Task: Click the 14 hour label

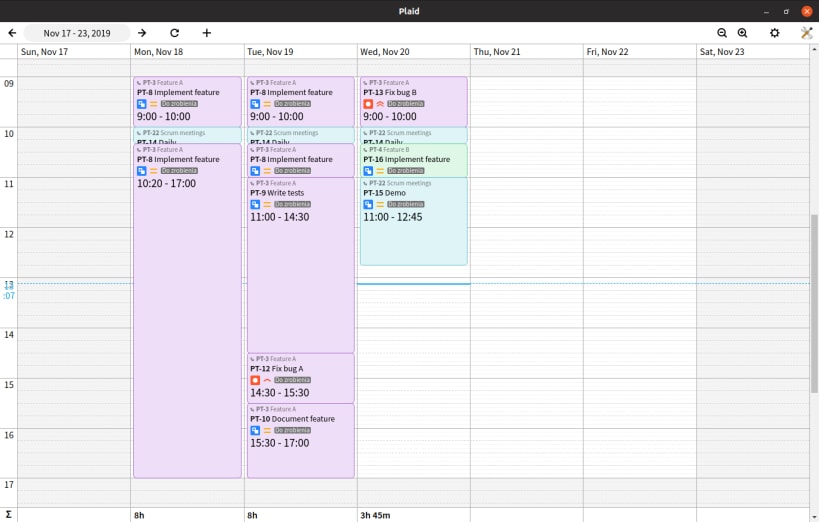Action: click(x=9, y=334)
